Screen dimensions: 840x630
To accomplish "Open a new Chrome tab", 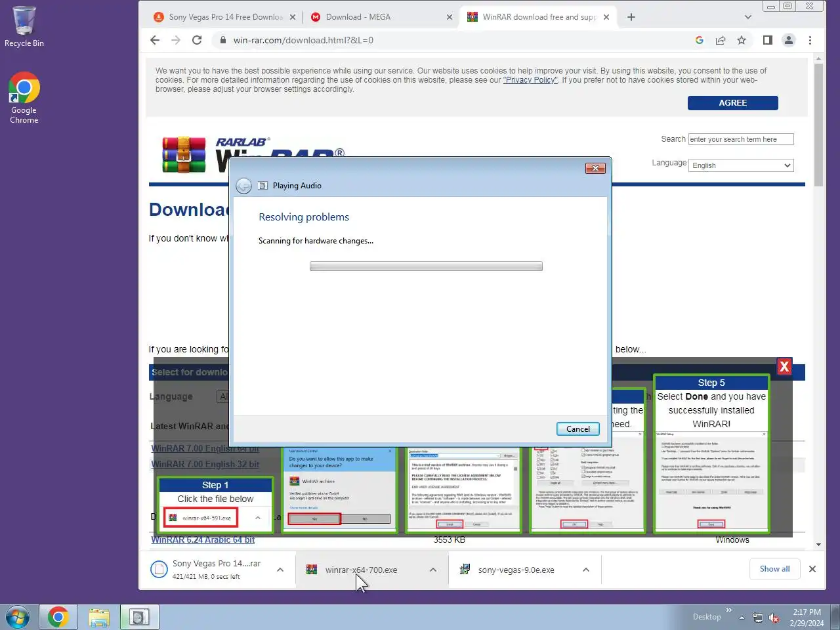I will pos(631,17).
